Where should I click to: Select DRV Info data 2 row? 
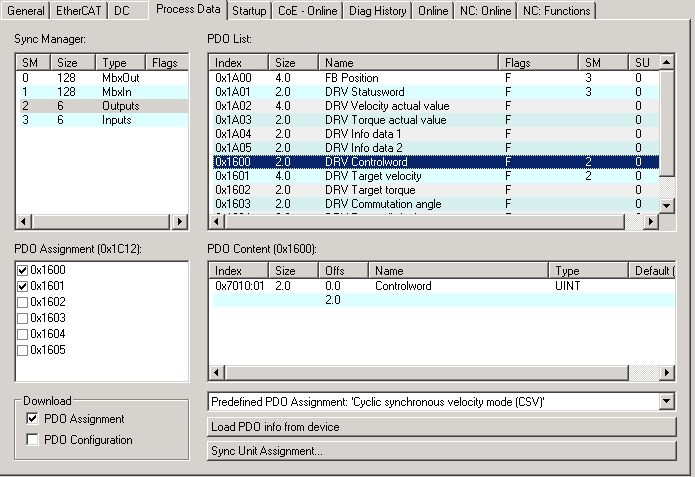[434, 148]
